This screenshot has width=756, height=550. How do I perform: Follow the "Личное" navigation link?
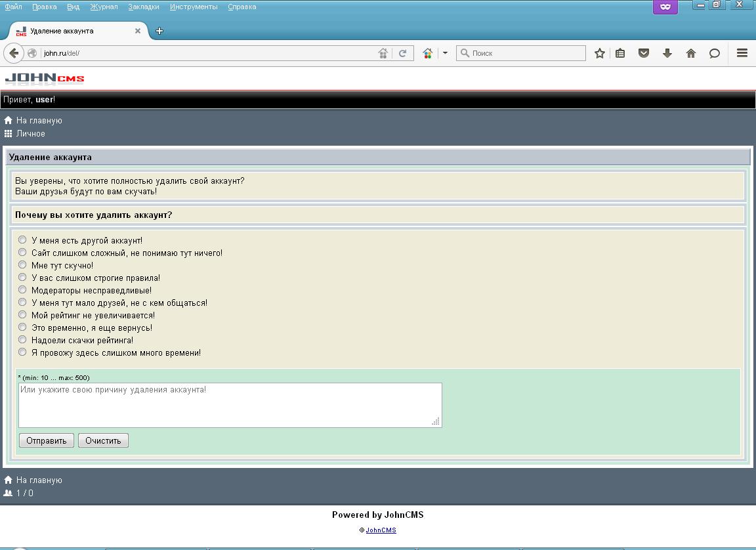point(31,133)
